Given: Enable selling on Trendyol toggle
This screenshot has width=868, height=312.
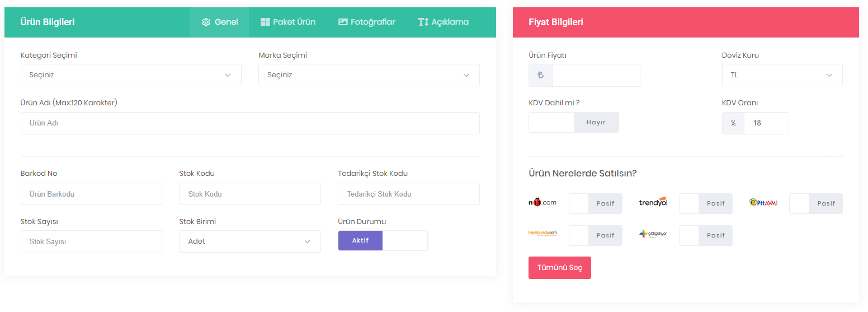Looking at the screenshot, I should click(705, 204).
